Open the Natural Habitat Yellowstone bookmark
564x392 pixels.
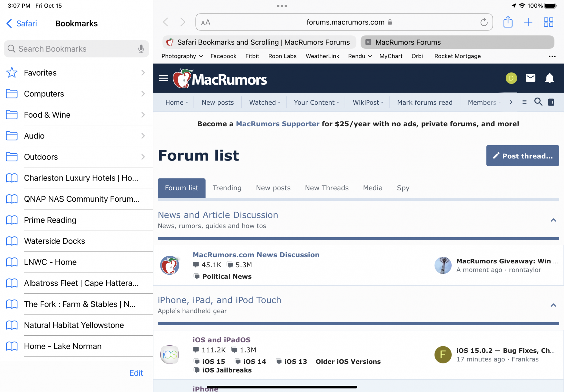pyautogui.click(x=76, y=325)
